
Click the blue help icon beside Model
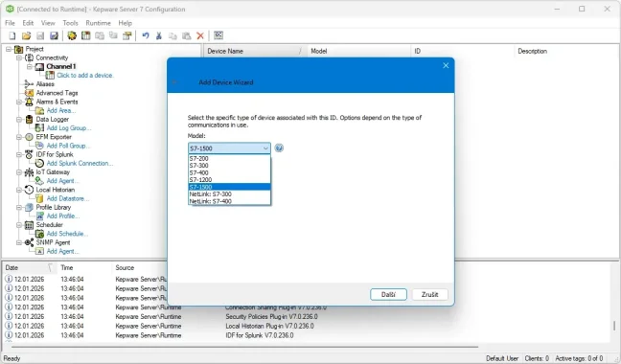click(x=279, y=148)
